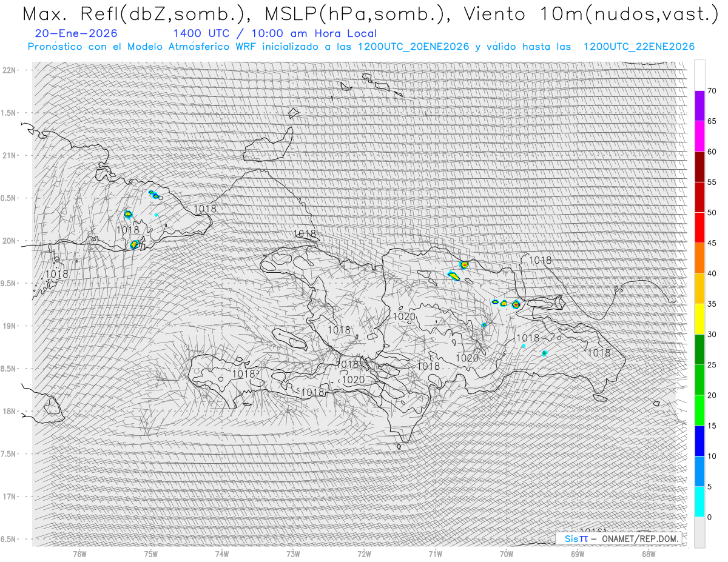Click the colorbar value label '15'
728x562 pixels.
point(712,426)
